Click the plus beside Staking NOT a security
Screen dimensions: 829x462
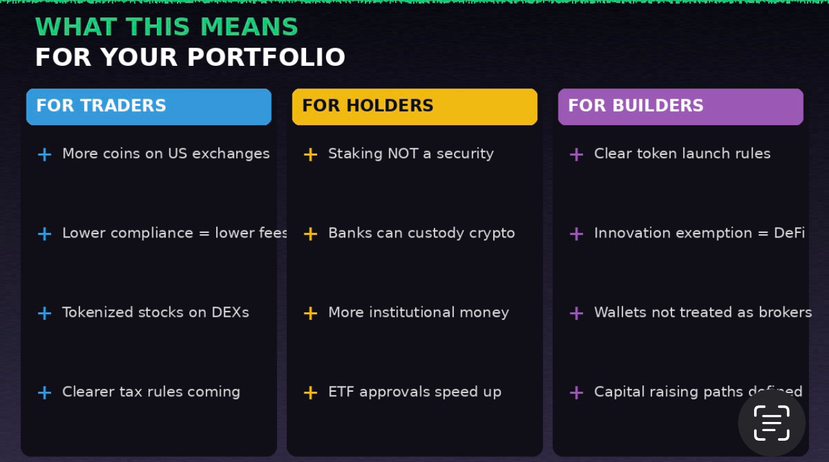pyautogui.click(x=310, y=154)
